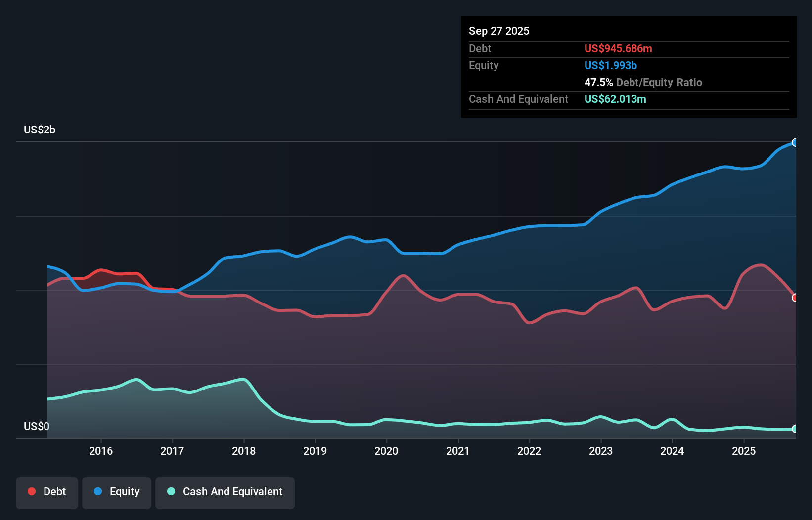Select the blue Equity endpoint marker on chart
This screenshot has height=520, width=812.
[795, 142]
